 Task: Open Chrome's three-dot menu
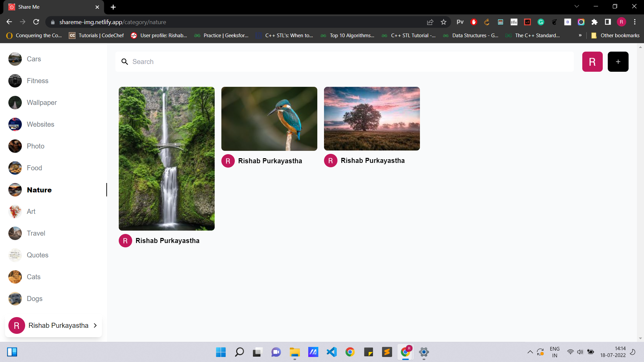(x=635, y=22)
